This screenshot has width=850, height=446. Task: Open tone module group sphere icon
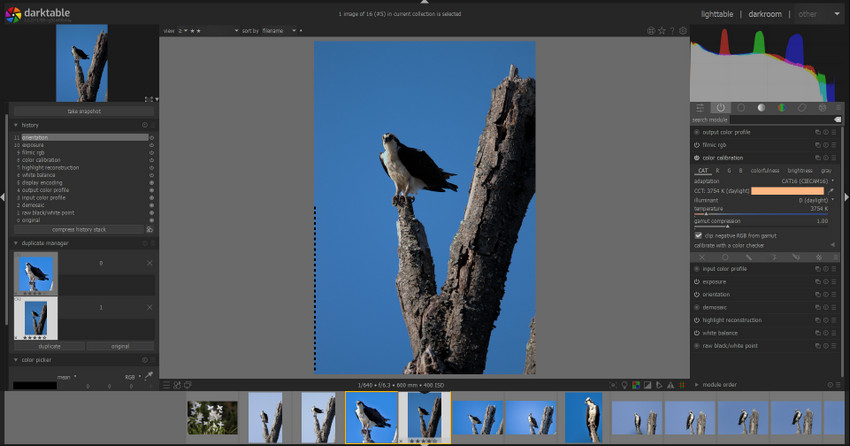(761, 108)
